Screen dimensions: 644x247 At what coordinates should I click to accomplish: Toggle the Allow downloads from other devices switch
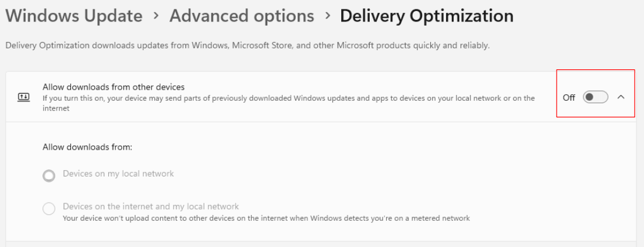[x=595, y=97]
